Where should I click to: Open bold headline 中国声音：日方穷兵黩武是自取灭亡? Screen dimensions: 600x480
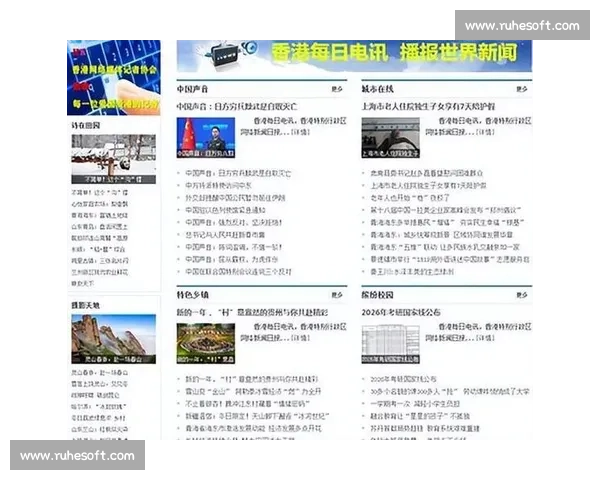pyautogui.click(x=236, y=106)
